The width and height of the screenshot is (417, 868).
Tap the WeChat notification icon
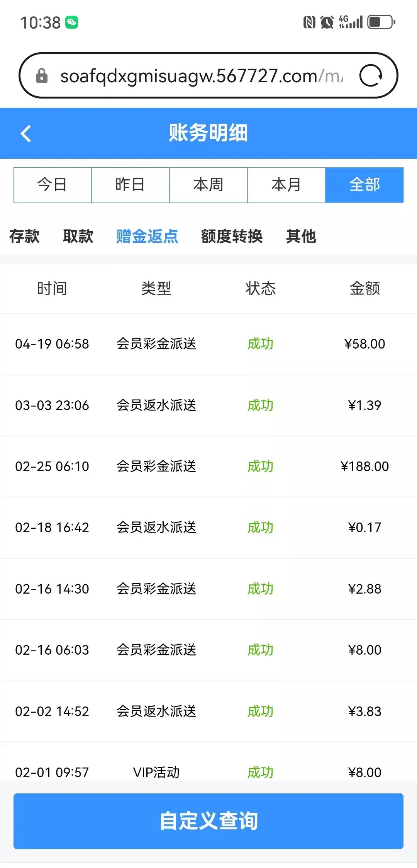(x=71, y=22)
